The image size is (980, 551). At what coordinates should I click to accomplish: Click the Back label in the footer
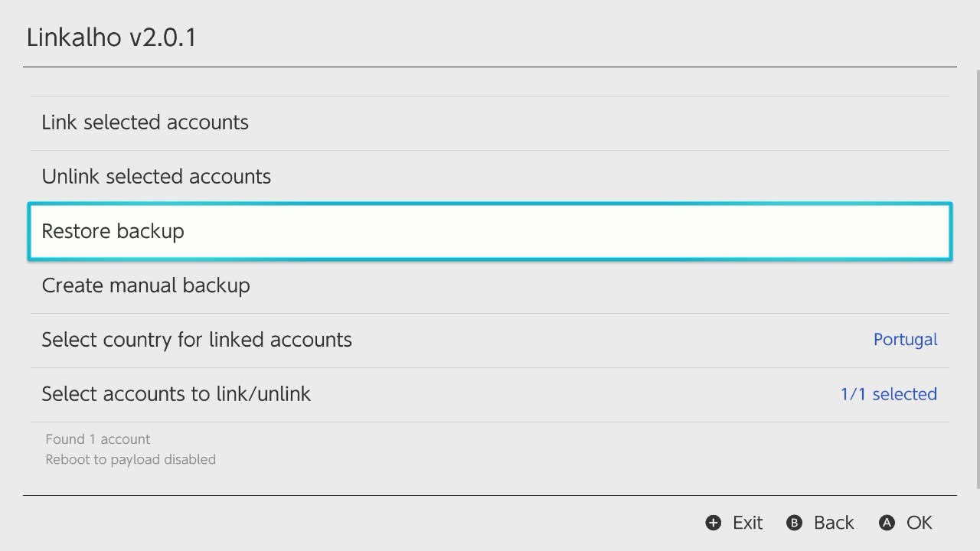[833, 523]
